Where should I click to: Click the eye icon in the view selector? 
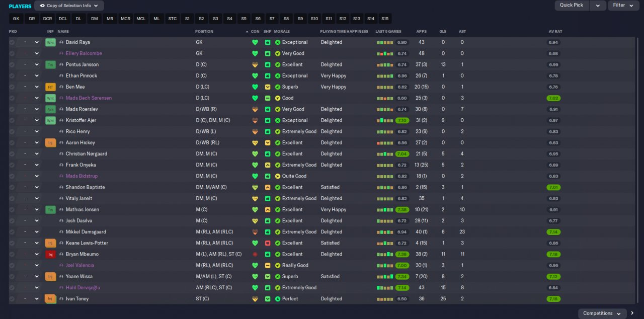click(x=42, y=6)
